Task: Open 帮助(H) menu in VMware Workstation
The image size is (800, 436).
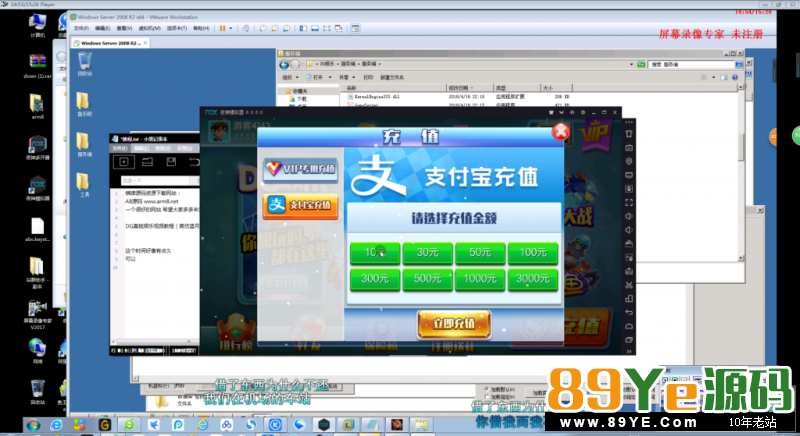Action: pos(202,29)
